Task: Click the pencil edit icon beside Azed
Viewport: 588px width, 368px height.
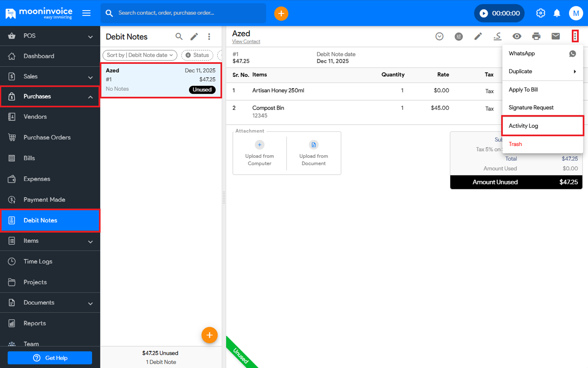Action: 478,36
